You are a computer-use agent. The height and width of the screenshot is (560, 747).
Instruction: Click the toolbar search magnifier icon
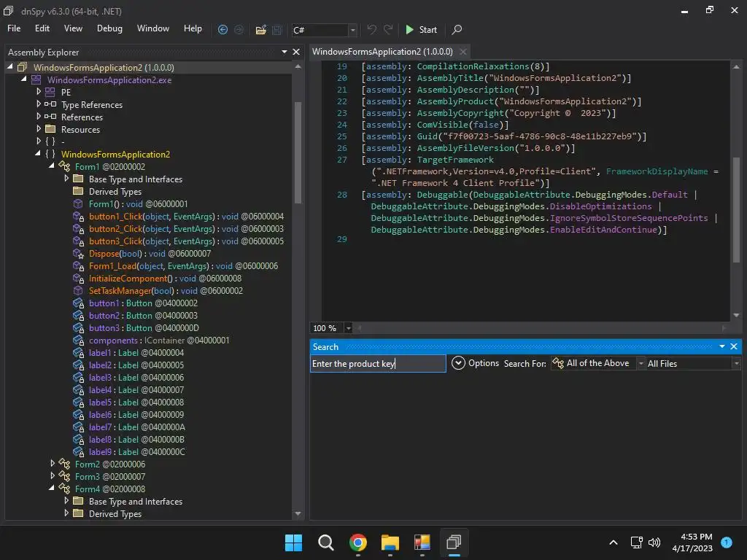(457, 30)
